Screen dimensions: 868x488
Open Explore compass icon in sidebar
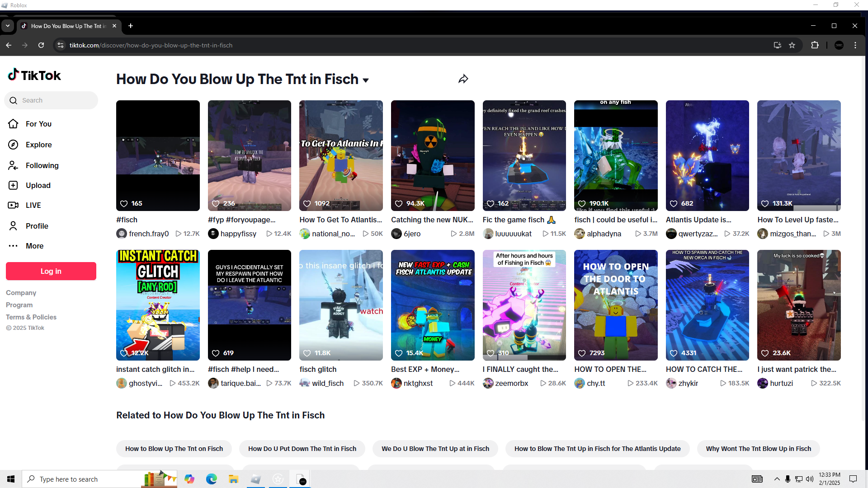13,145
